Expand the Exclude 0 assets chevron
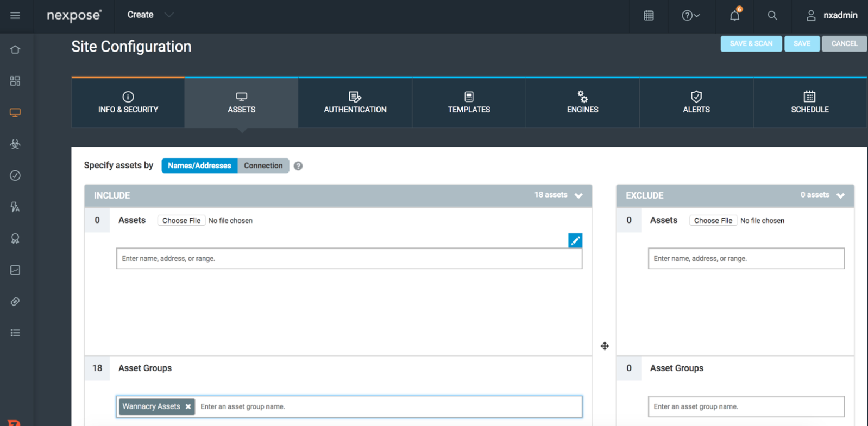This screenshot has height=426, width=868. (x=840, y=195)
